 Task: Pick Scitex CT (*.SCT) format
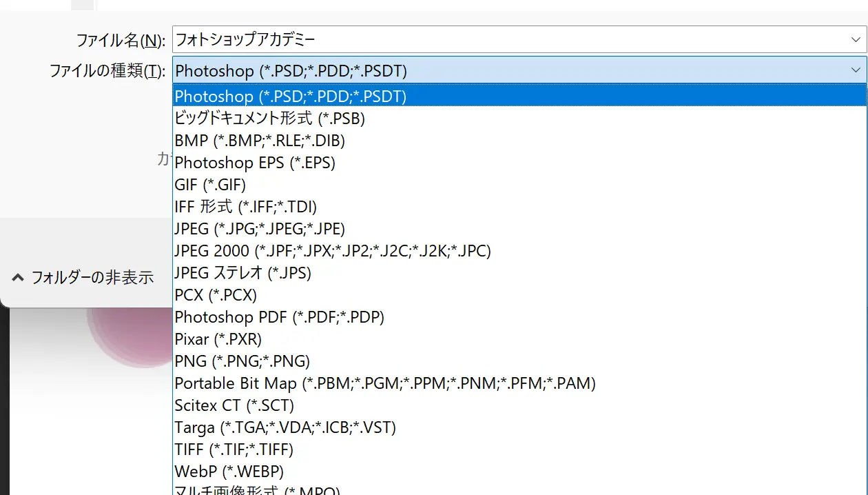(519, 405)
